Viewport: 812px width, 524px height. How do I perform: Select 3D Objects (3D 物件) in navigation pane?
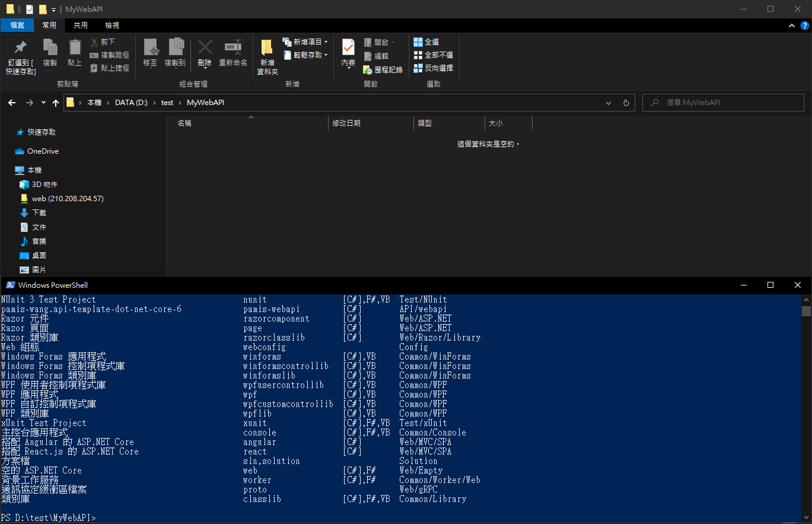click(x=39, y=185)
